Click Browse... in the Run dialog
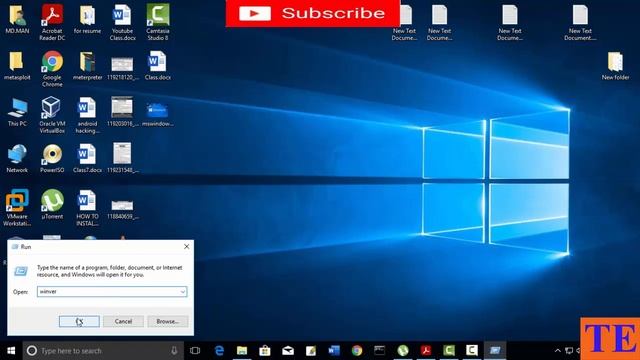The width and height of the screenshot is (640, 360). [x=168, y=321]
